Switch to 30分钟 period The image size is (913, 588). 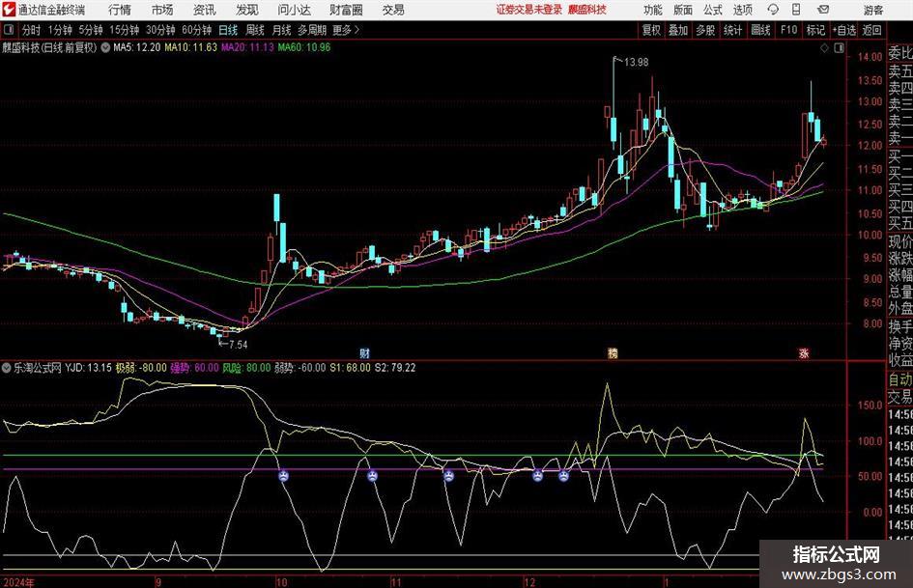(160, 30)
